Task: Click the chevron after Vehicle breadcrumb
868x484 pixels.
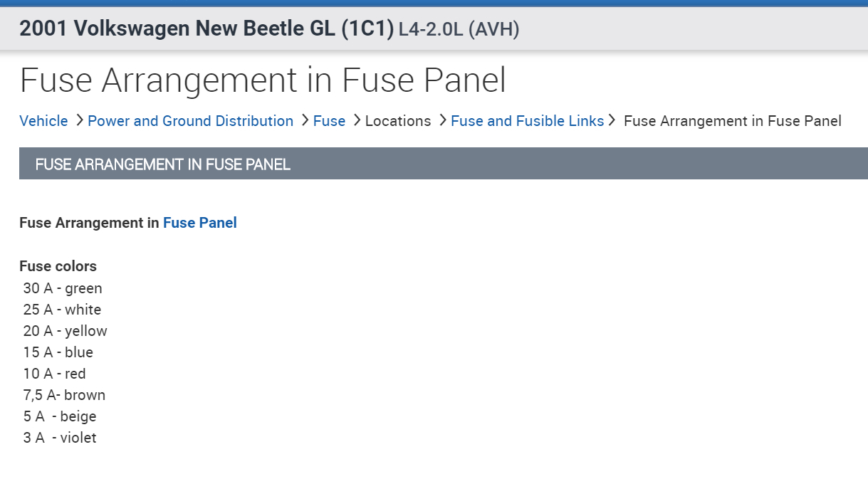Action: (x=78, y=121)
